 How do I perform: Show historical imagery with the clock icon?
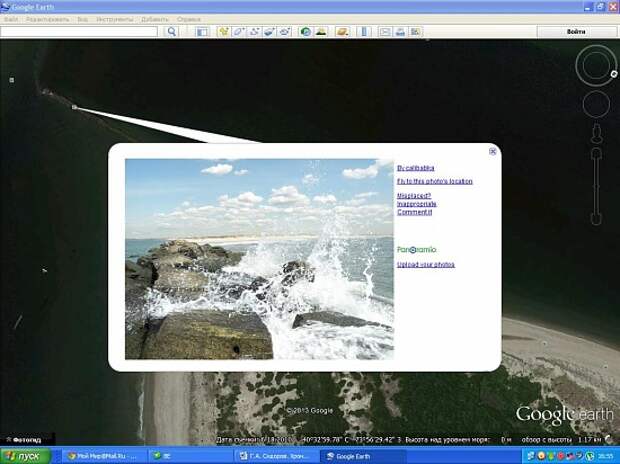(306, 32)
